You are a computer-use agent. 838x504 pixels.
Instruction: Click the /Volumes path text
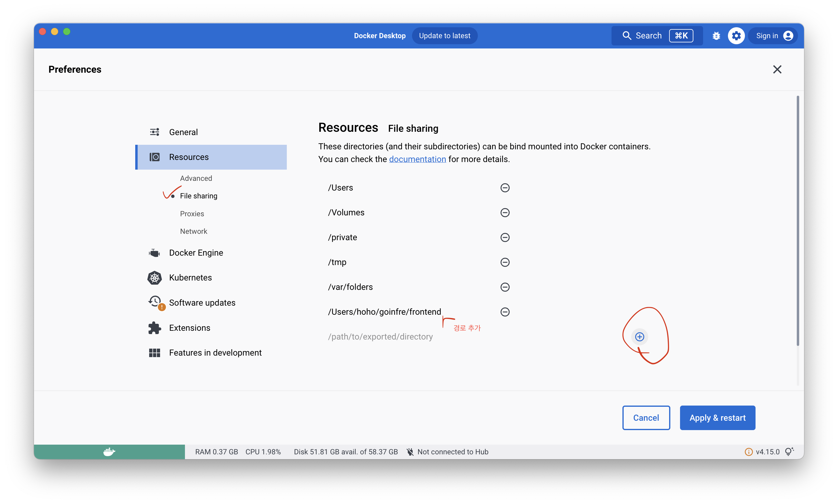(346, 213)
